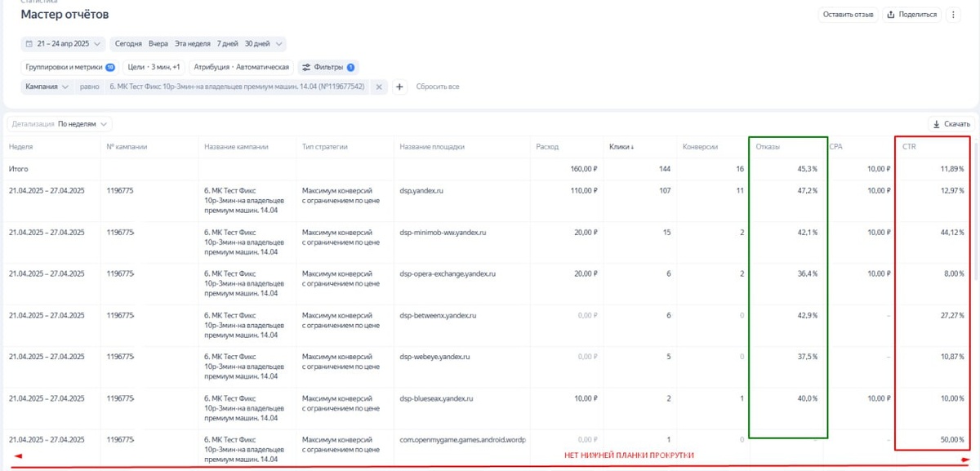
Task: Click the Мастер отчётов page title
Action: tap(65, 15)
